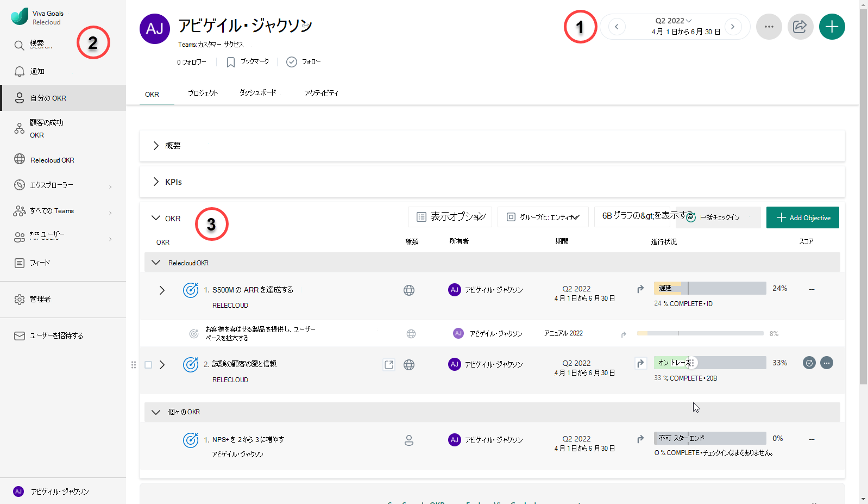Expand S500M の ARR objective row
The height and width of the screenshot is (504, 868).
162,290
